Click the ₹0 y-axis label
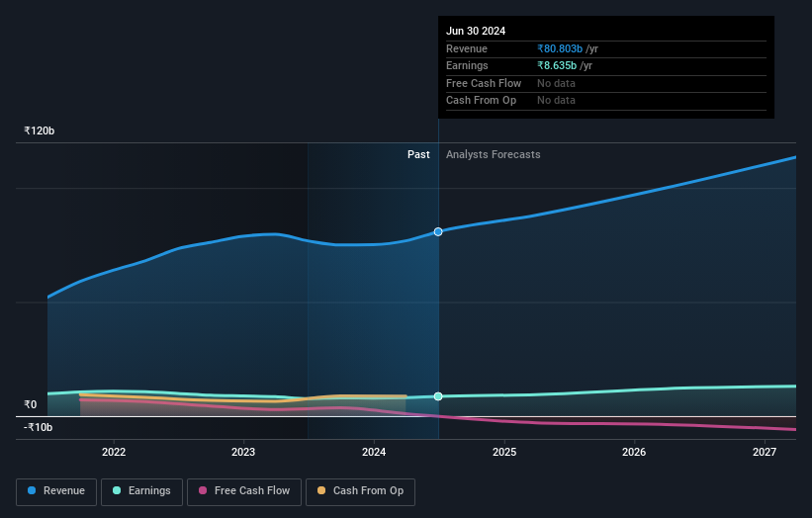Screen dimensions: 812x518 coord(31,404)
